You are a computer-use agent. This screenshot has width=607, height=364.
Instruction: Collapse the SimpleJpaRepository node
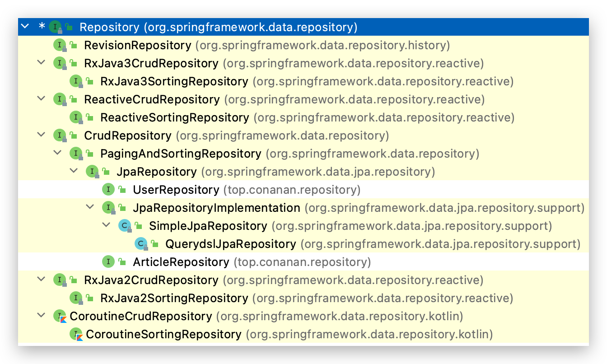click(x=106, y=225)
